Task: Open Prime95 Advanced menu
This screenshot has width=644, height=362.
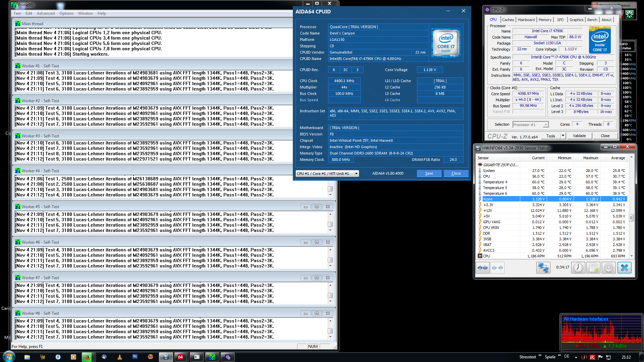Action: 46,13
